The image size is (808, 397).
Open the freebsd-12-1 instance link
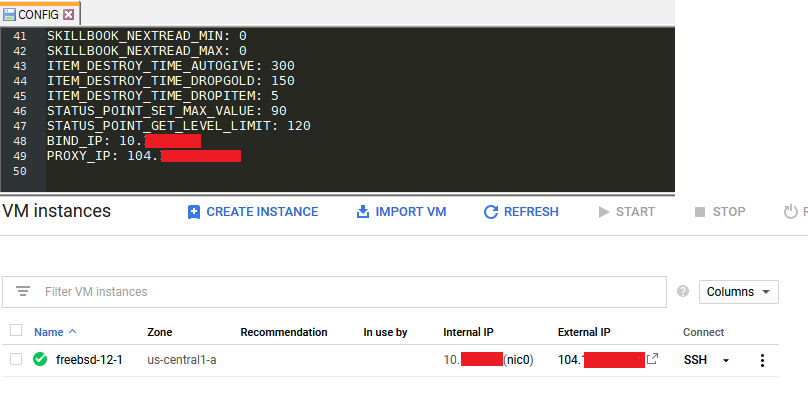[x=89, y=360]
